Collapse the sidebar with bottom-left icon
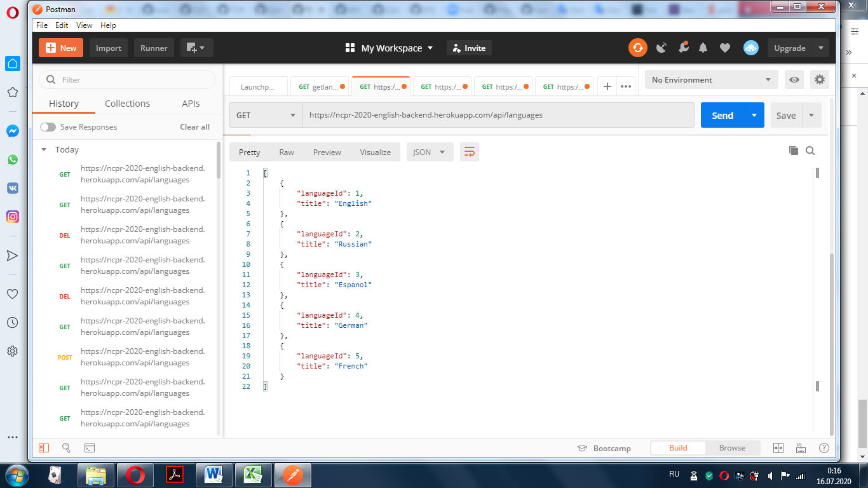The image size is (868, 488). coord(43,448)
